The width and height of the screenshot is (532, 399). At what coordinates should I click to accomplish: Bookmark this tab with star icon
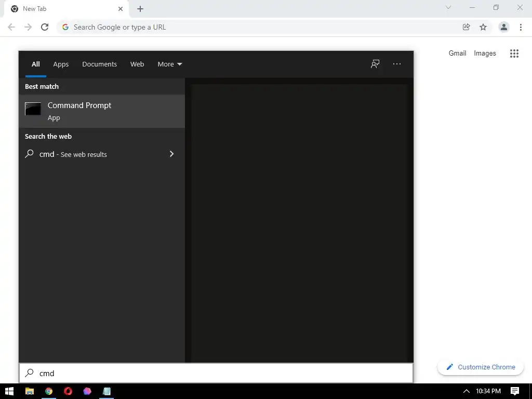[483, 27]
